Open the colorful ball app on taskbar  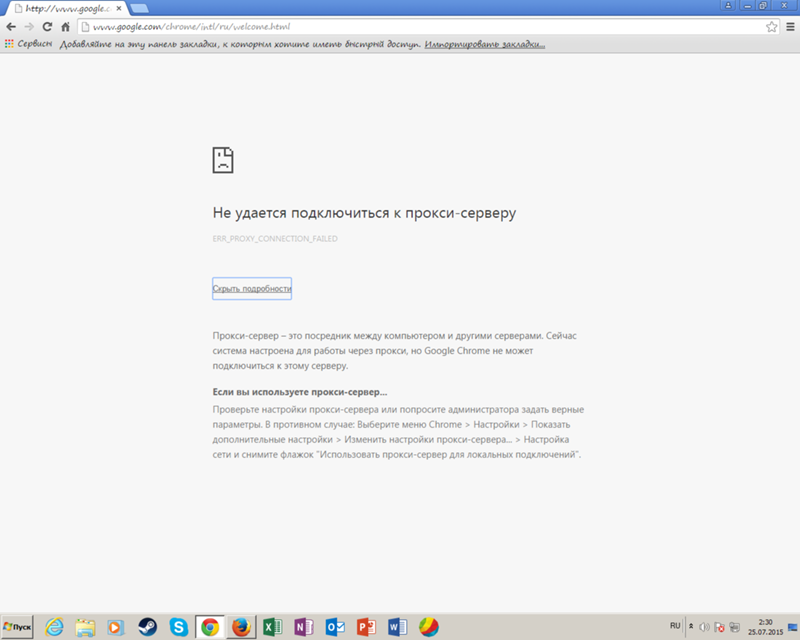click(429, 627)
